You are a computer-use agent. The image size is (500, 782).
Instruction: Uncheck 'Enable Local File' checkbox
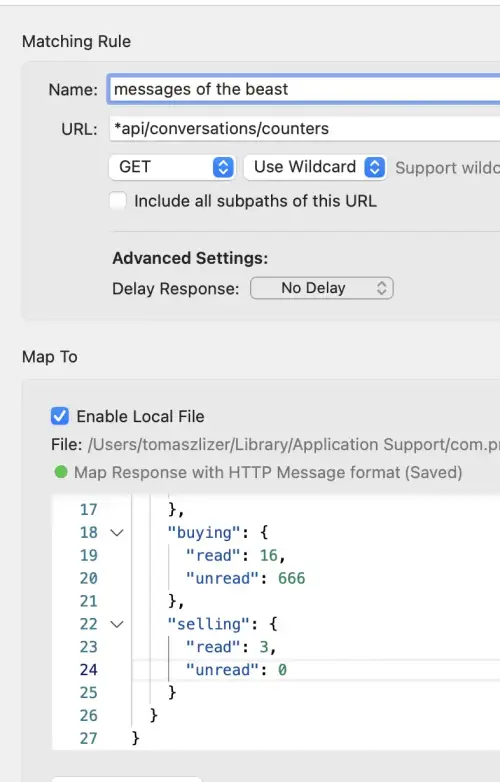pos(60,416)
